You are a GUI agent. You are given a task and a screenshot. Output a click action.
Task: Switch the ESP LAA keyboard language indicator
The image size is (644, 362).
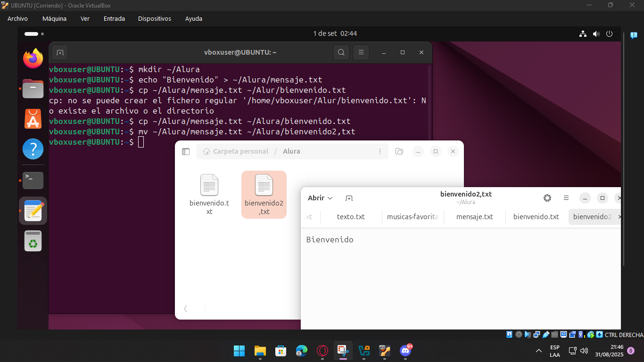tap(555, 351)
